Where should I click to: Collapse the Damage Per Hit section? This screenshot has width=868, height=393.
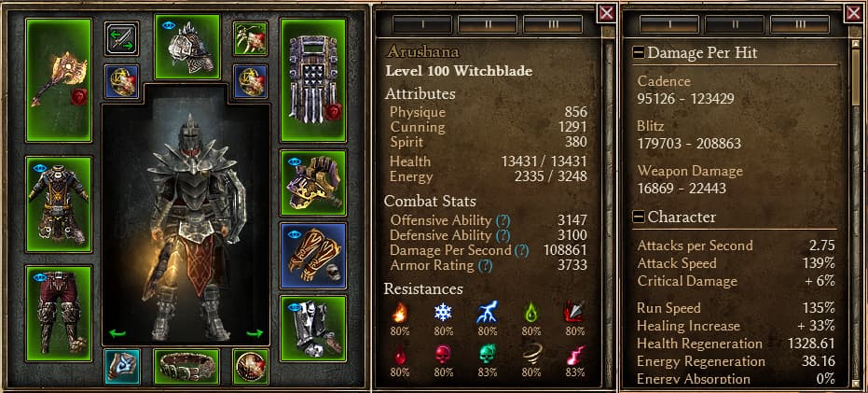point(639,52)
